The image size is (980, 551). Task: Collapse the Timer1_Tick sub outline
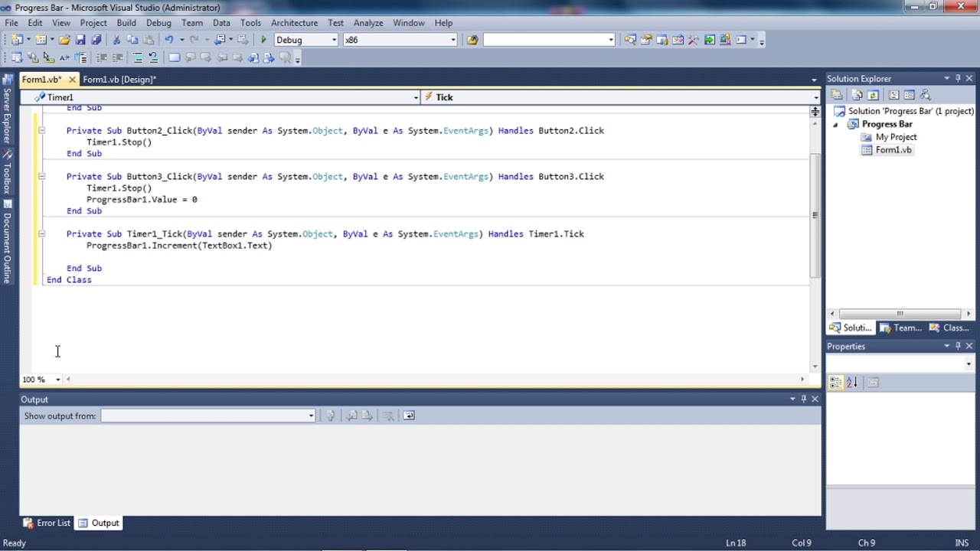41,233
